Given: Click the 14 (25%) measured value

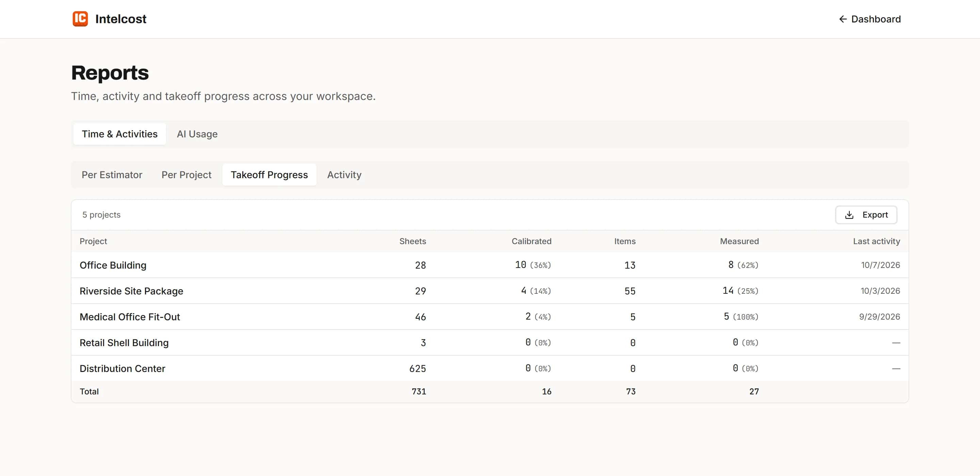Looking at the screenshot, I should tap(740, 291).
